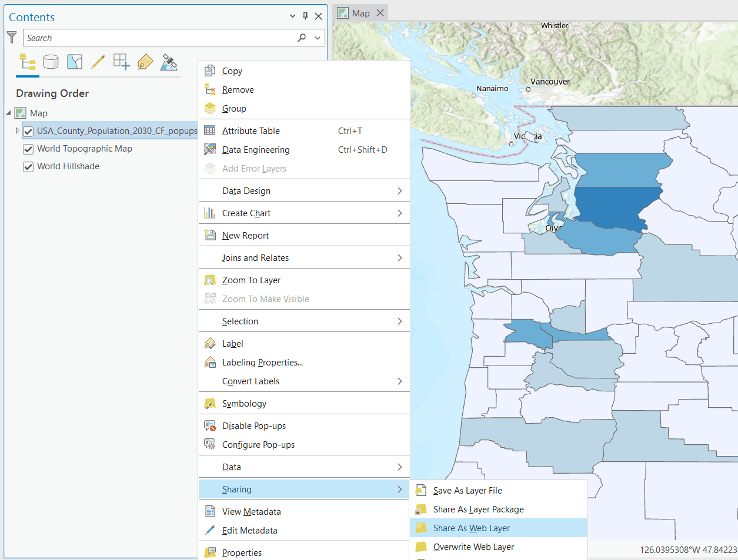This screenshot has height=560, width=738.
Task: Click the Data Engineering icon
Action: coord(210,149)
